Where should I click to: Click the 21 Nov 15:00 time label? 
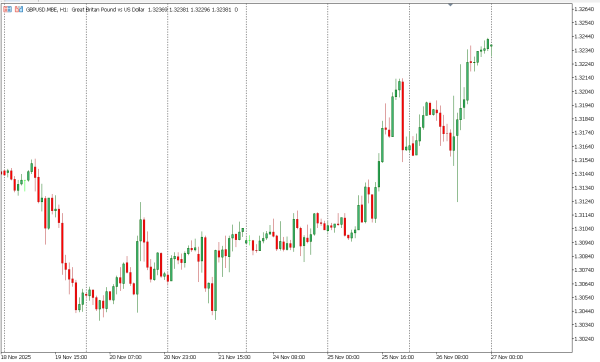pyautogui.click(x=235, y=357)
